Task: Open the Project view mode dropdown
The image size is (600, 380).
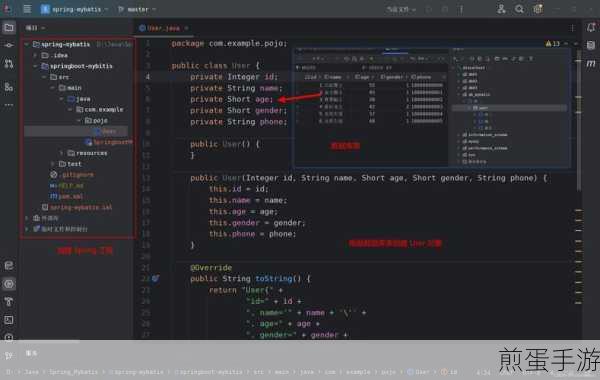Action: [x=35, y=28]
